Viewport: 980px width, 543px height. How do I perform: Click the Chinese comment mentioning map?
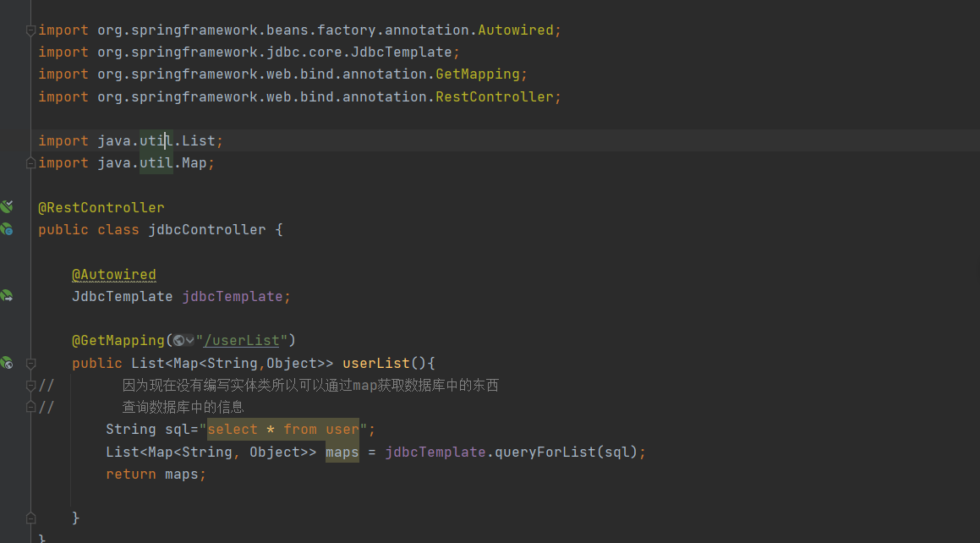[x=310, y=386]
